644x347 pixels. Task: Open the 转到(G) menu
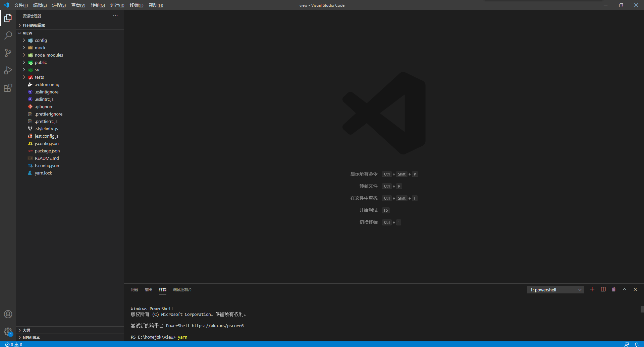tap(98, 5)
